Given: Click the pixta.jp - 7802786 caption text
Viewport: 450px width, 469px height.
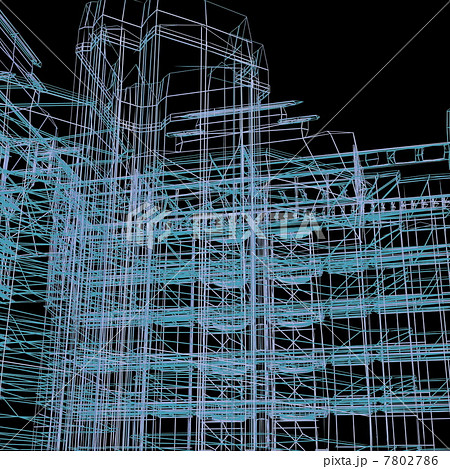Looking at the screenshot, I should click(381, 461).
